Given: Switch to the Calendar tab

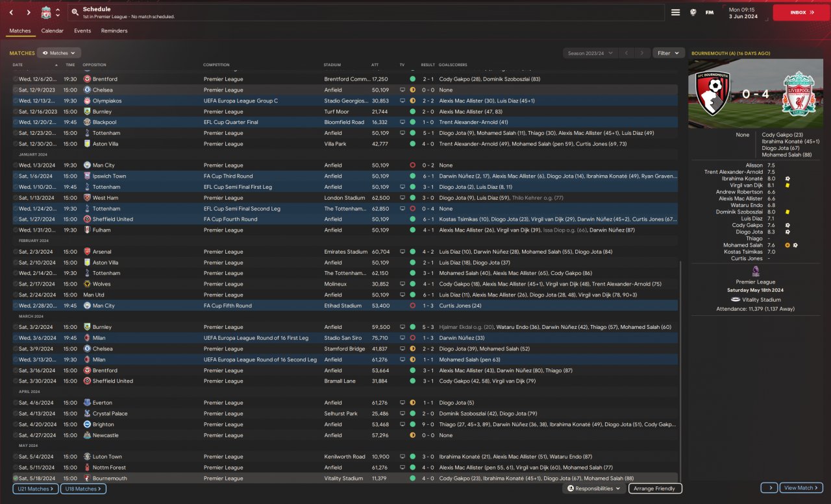Looking at the screenshot, I should [53, 30].
